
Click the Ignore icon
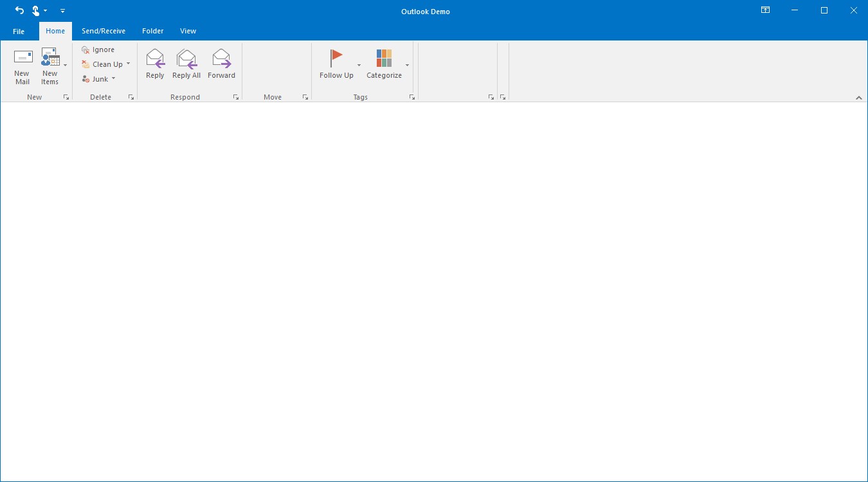[86, 49]
